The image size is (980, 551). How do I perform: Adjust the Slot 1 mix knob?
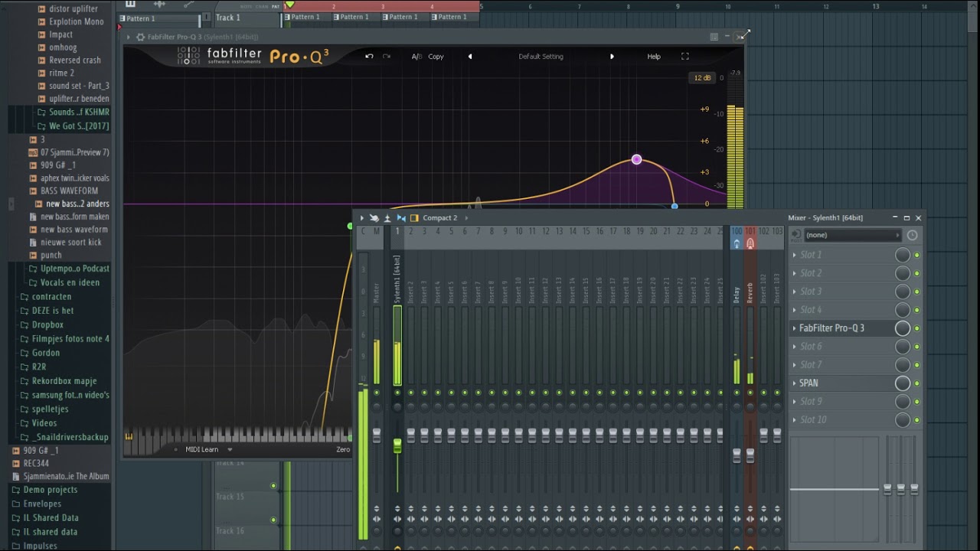[x=903, y=255]
